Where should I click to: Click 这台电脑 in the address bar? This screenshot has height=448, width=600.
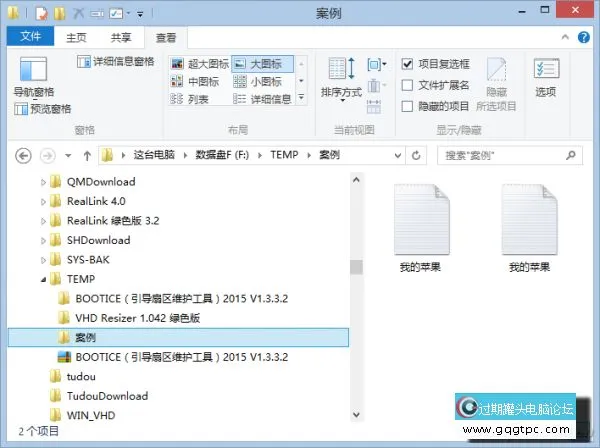tap(154, 155)
